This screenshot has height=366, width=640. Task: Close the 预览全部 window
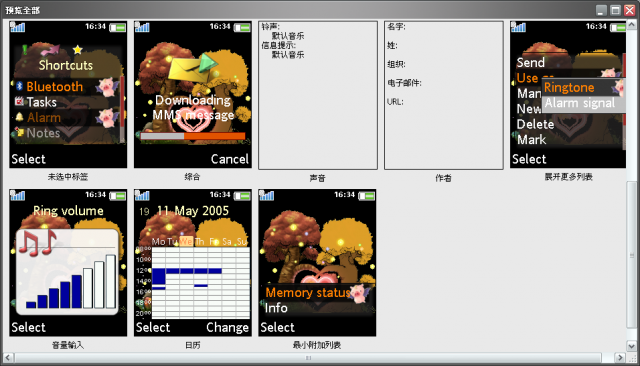click(630, 10)
